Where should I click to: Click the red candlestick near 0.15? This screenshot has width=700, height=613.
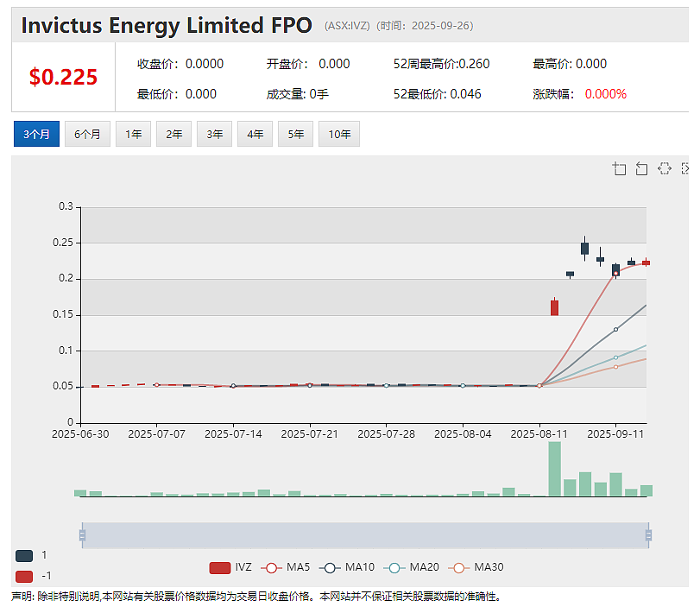click(554, 307)
